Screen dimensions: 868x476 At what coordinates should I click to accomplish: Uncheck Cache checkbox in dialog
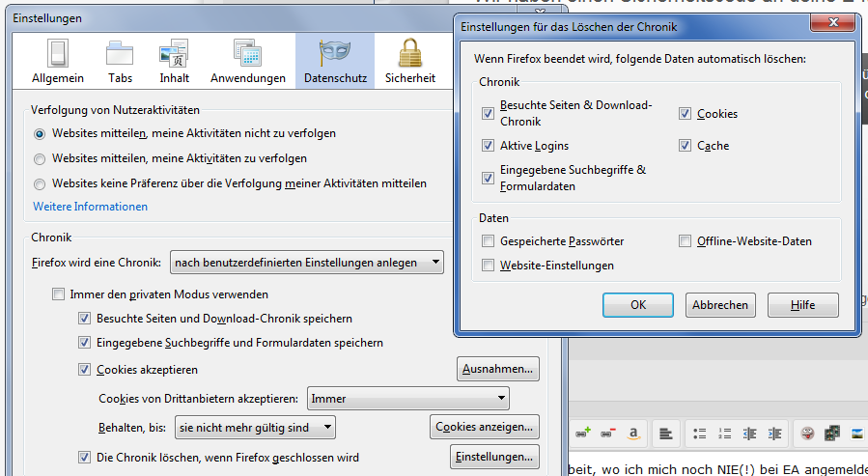(x=685, y=146)
